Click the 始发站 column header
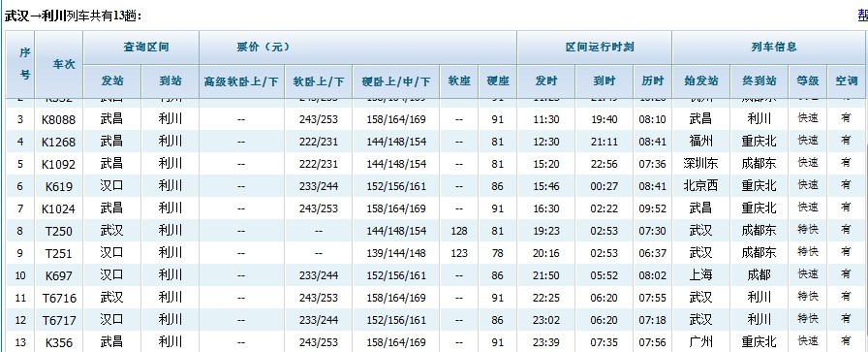This screenshot has height=352, width=868. (x=701, y=80)
